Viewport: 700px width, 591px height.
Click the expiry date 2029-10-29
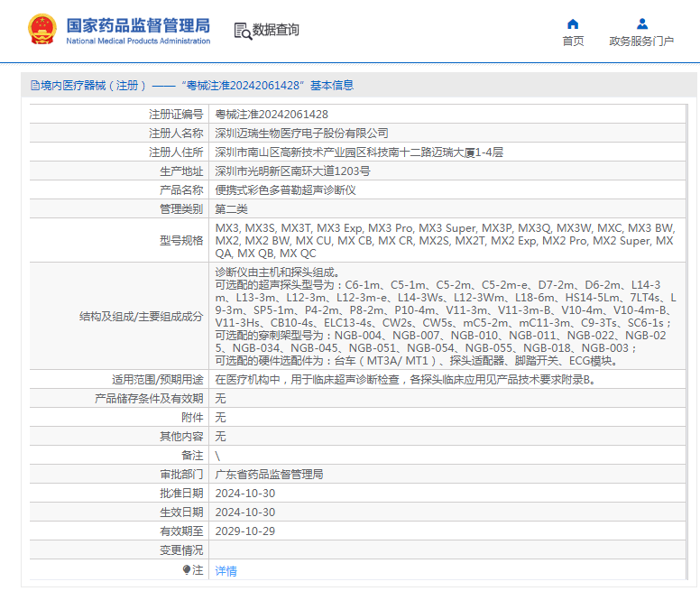pos(245,531)
